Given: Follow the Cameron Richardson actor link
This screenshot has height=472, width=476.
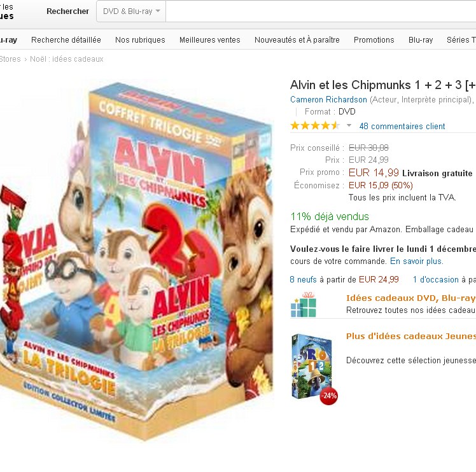Looking at the screenshot, I should [x=328, y=100].
